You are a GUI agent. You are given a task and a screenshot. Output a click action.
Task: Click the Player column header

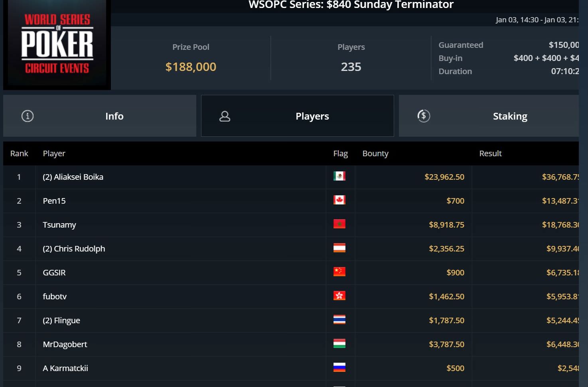[54, 153]
